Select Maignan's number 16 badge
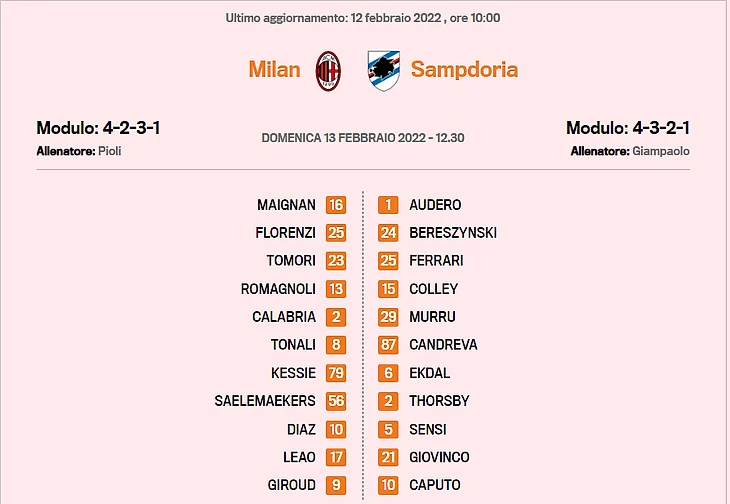 pos(336,205)
